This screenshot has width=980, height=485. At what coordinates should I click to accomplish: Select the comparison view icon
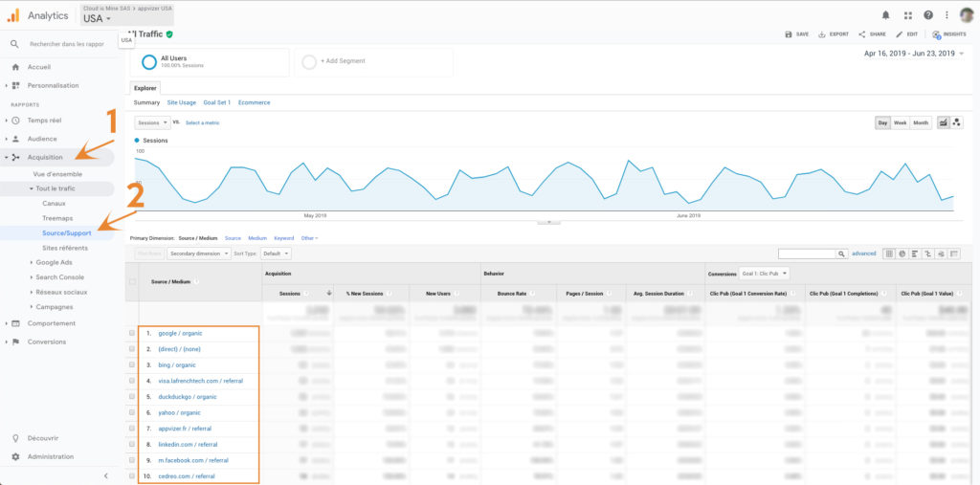pyautogui.click(x=928, y=254)
